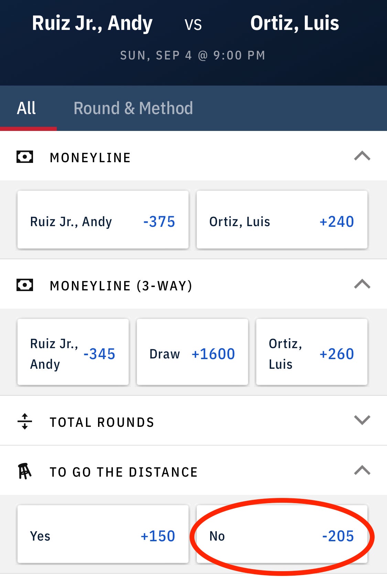The width and height of the screenshot is (387, 588).
Task: Click the Ortiz, Luis header name
Action: [x=294, y=23]
